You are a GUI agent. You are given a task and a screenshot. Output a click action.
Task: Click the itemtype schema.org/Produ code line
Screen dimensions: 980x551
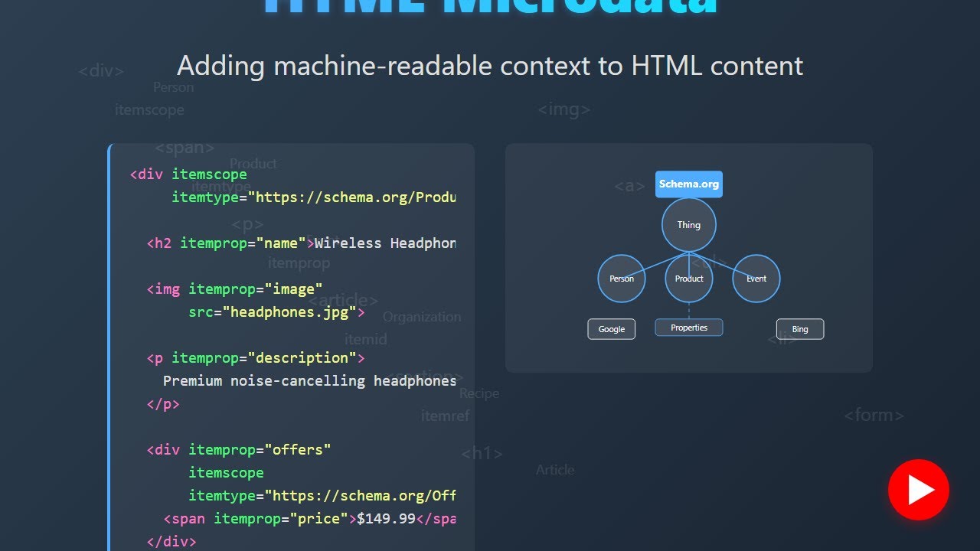coord(314,197)
